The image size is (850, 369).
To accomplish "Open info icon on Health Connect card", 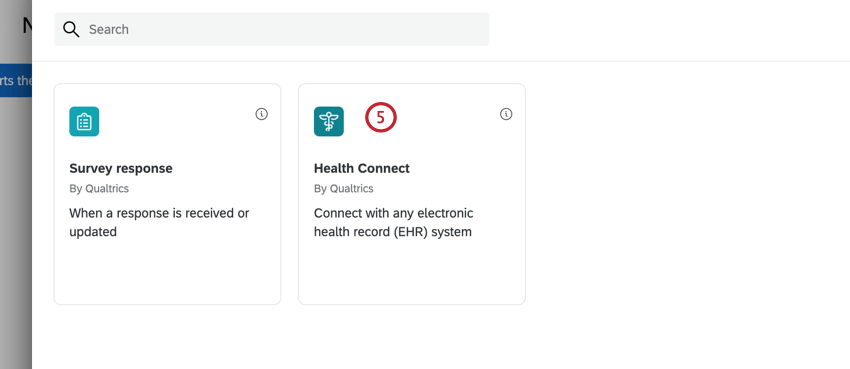I will click(506, 114).
